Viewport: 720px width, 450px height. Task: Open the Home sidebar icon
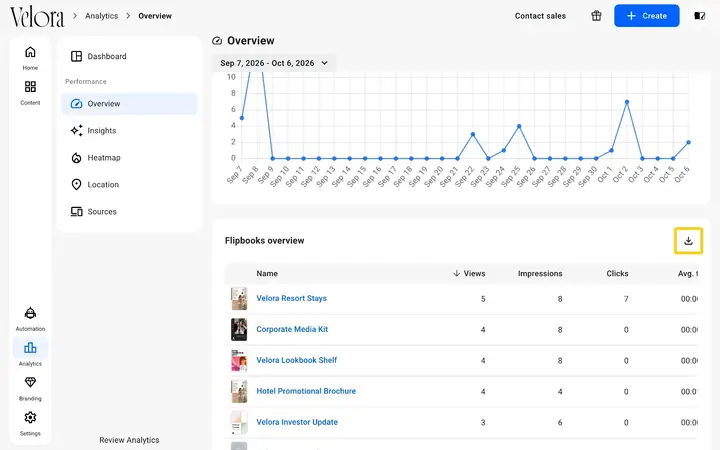(30, 52)
